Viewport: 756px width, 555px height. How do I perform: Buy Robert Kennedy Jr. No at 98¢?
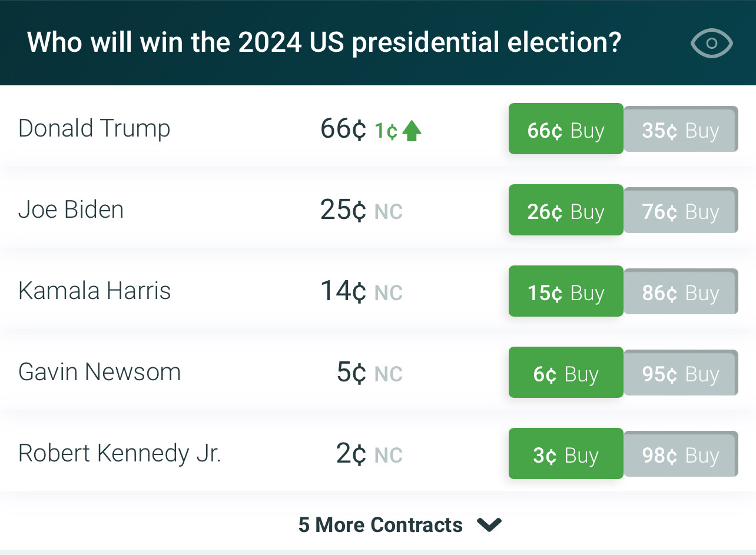[681, 454]
